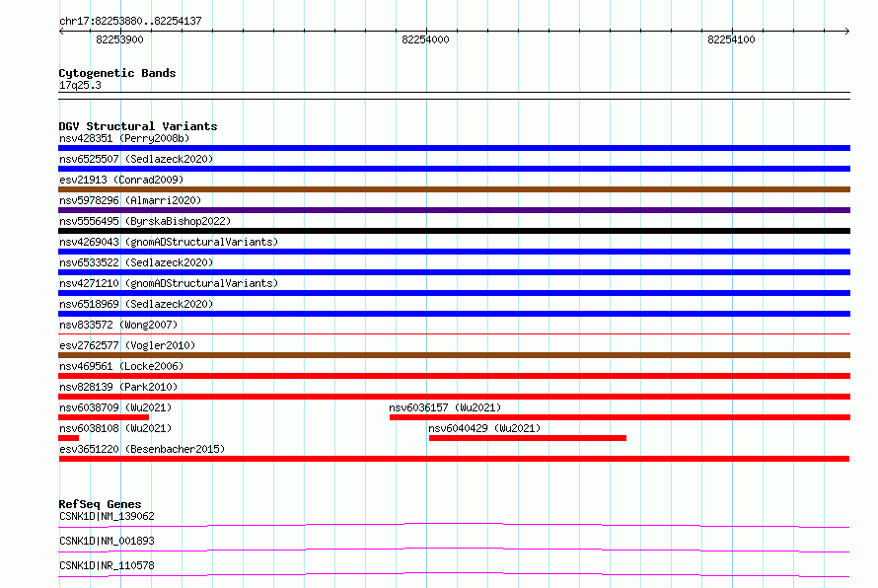This screenshot has width=878, height=588.
Task: Select the blue bar under nsv6533522
Action: (454, 272)
